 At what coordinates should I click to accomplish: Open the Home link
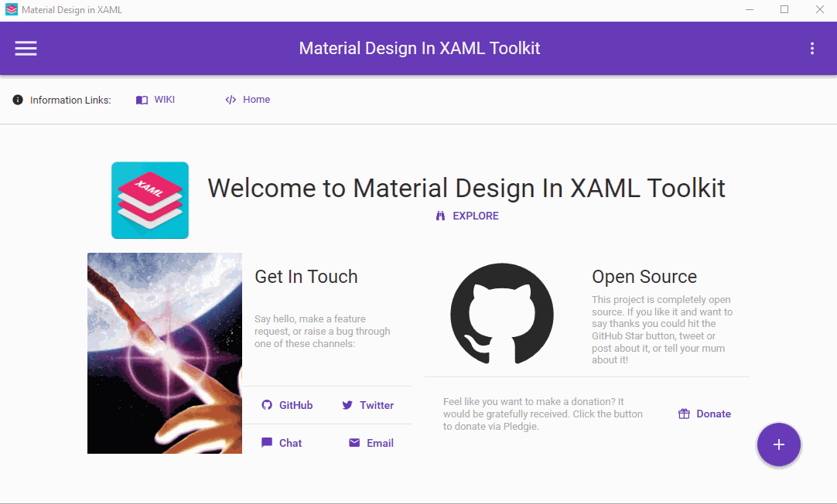tap(248, 100)
